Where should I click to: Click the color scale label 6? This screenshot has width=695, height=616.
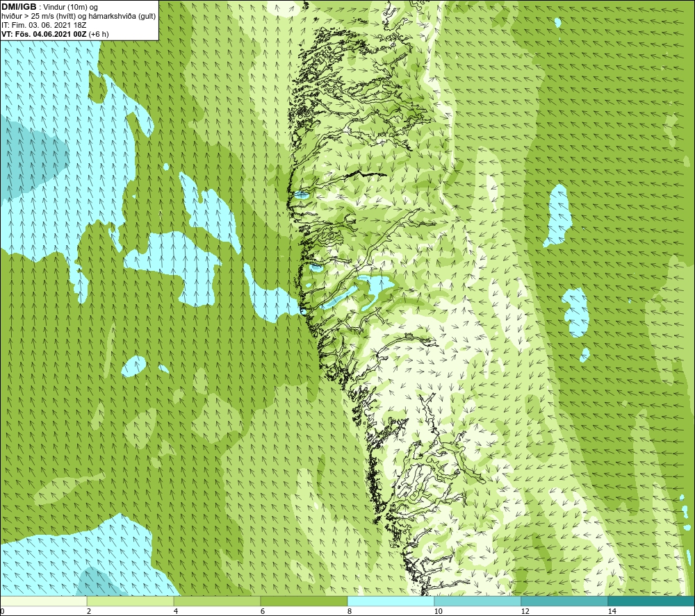(x=263, y=612)
